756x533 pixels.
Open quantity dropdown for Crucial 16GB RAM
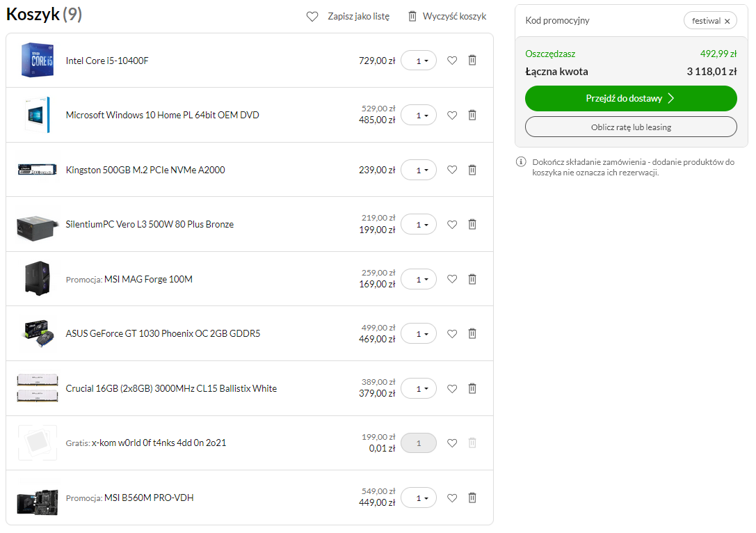tap(419, 389)
